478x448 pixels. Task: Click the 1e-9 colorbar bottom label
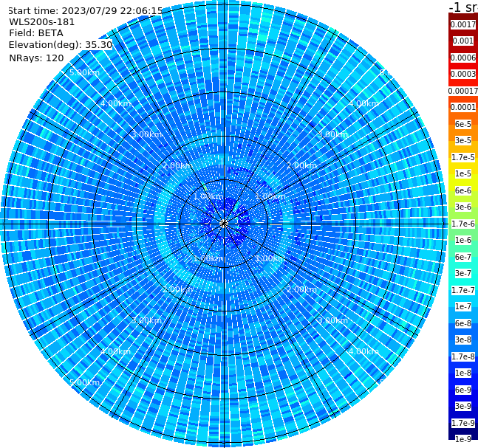(x=463, y=439)
